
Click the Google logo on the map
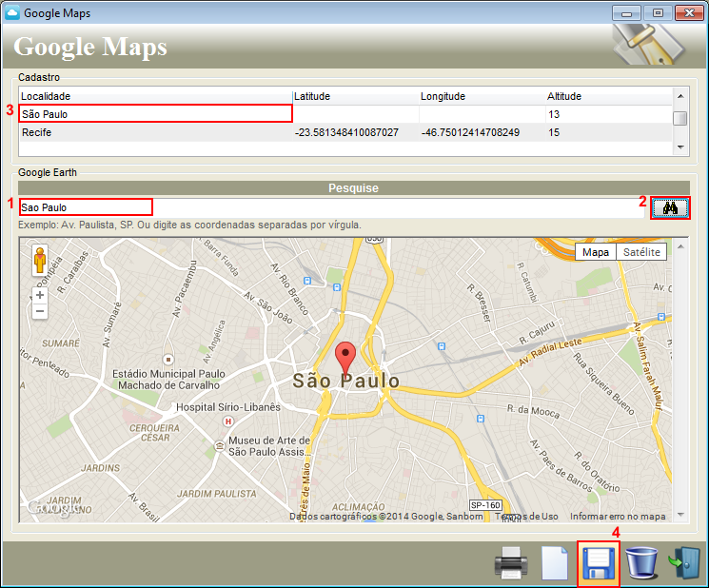[53, 508]
